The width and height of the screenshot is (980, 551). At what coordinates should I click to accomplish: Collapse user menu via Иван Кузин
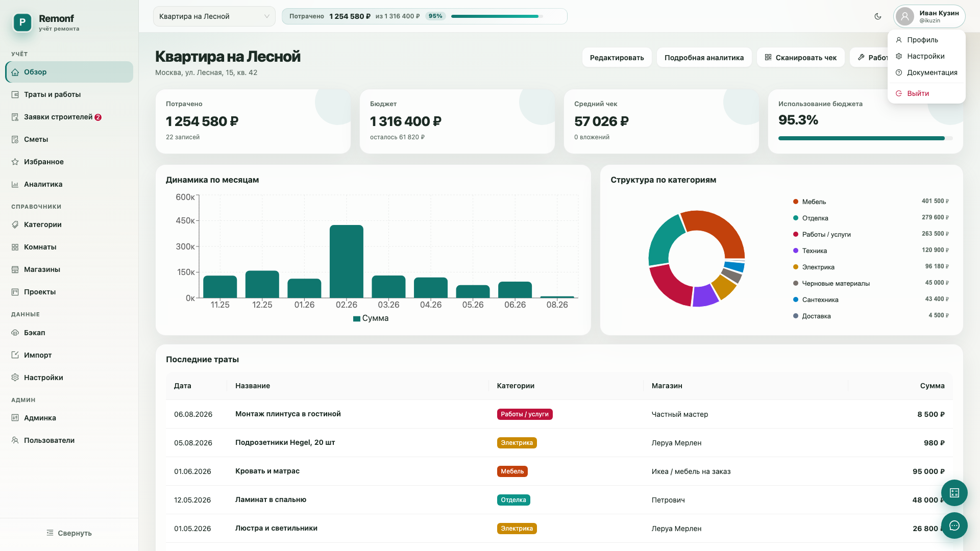[929, 16]
